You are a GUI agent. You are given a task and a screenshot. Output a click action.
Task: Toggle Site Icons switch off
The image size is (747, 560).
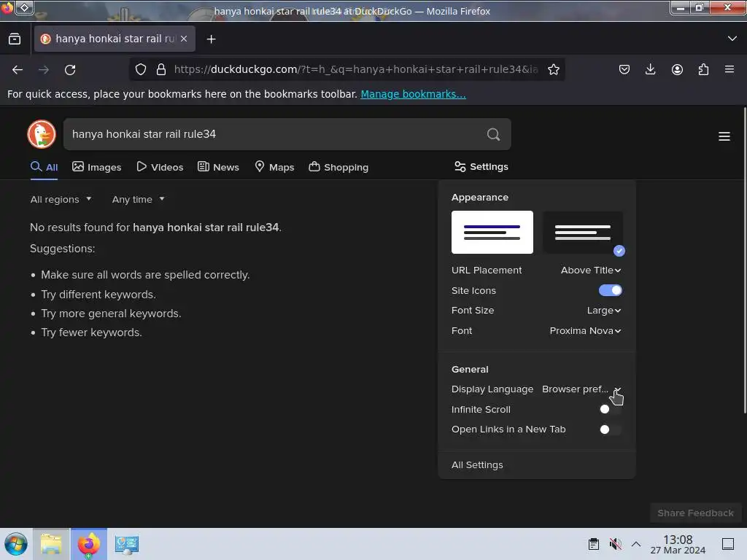(x=611, y=290)
